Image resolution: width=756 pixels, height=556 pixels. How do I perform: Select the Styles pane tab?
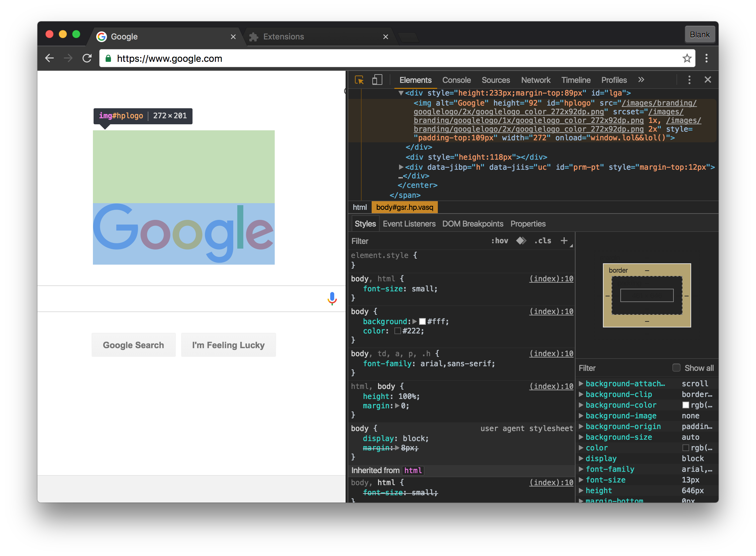click(x=365, y=224)
